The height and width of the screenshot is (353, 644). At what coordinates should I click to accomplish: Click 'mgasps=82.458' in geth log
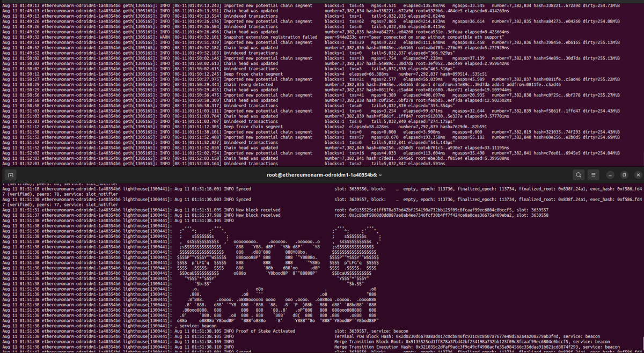point(469,43)
